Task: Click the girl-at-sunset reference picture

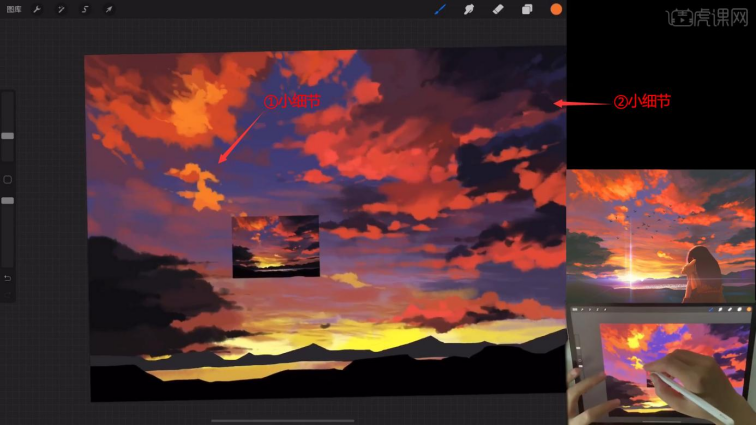Action: tap(661, 236)
